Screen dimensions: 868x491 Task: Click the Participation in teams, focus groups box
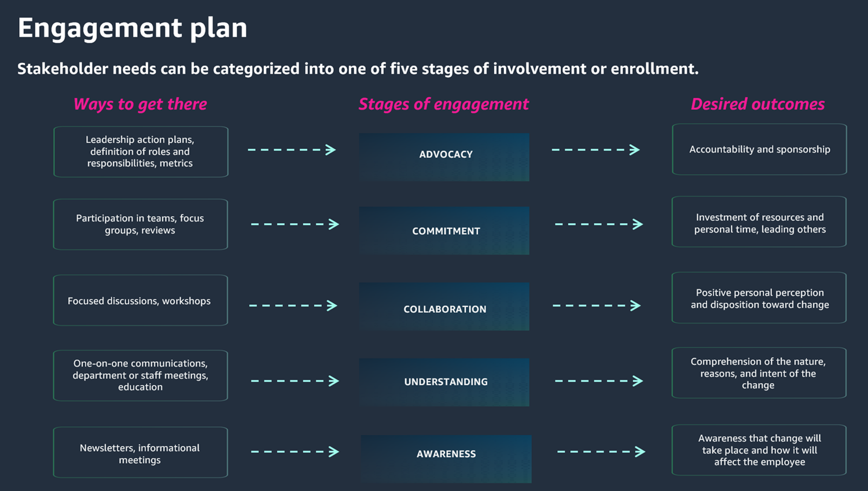(x=141, y=224)
